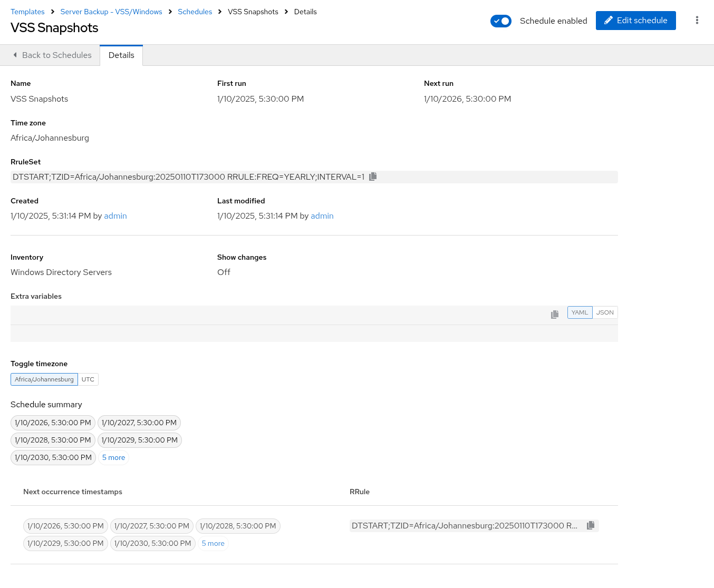Click 1/10/2028 chip in Schedule summary
The image size is (714, 588).
tap(53, 440)
